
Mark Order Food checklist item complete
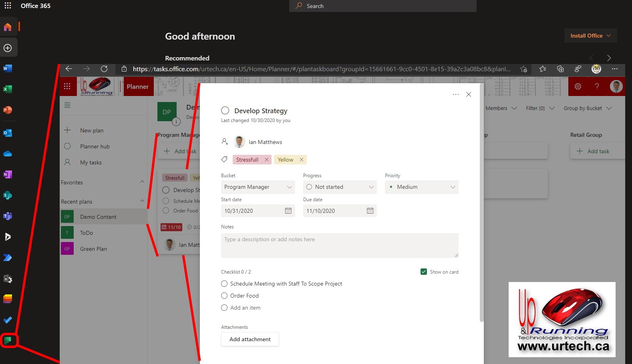(x=224, y=296)
